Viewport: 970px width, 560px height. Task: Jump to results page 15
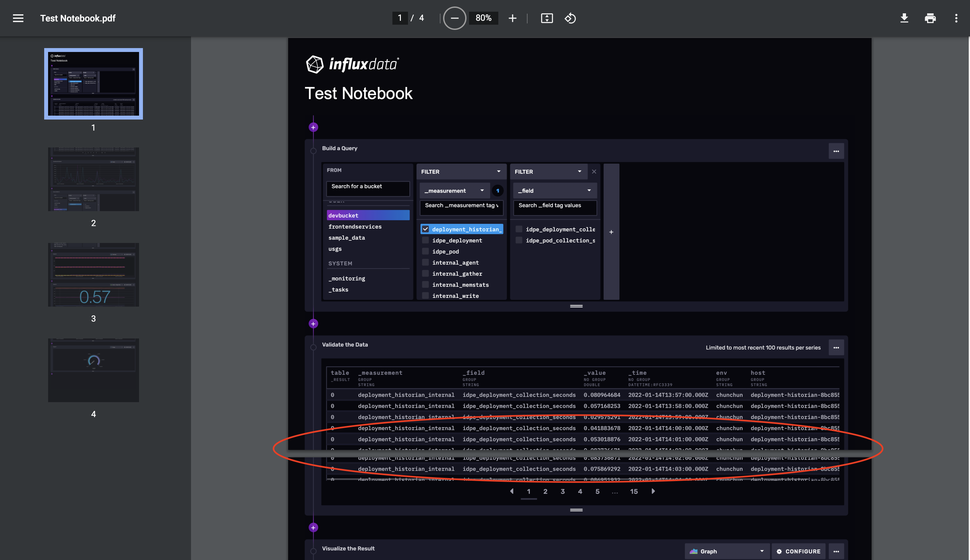pos(633,491)
